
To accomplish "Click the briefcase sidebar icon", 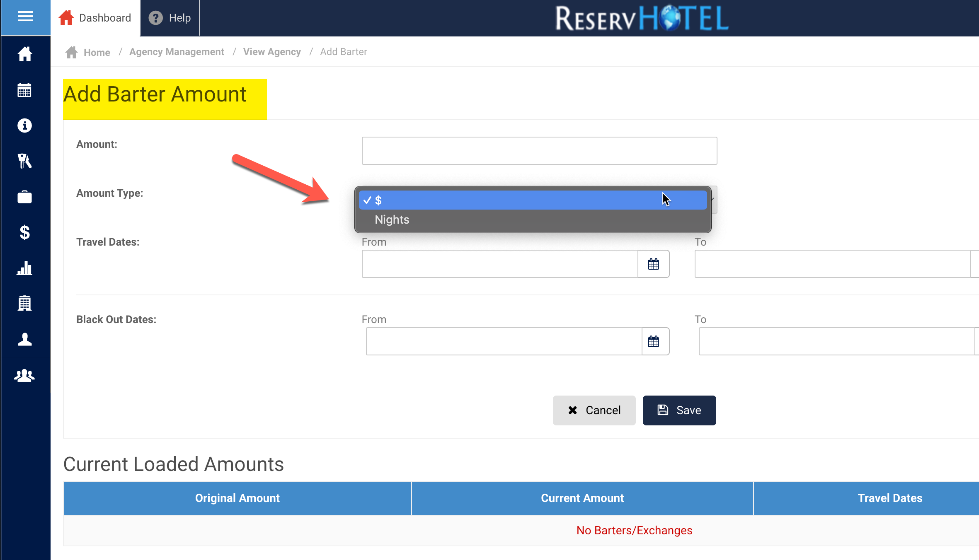I will pyautogui.click(x=24, y=197).
